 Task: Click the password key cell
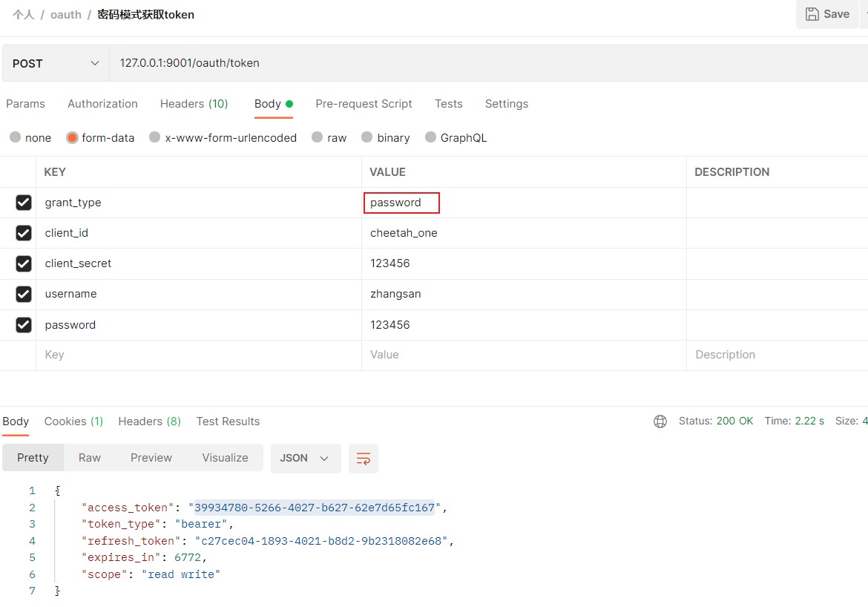point(199,325)
